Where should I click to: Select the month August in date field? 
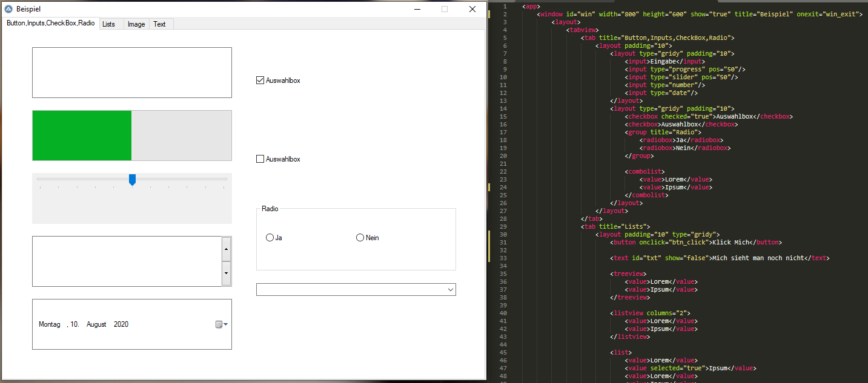tap(96, 324)
